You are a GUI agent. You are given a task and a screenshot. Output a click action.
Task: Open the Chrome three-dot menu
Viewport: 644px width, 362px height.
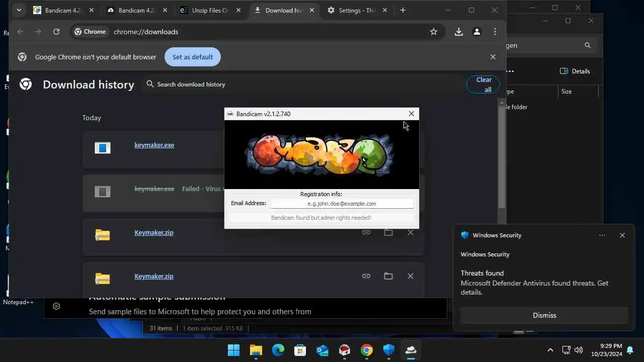click(495, 32)
